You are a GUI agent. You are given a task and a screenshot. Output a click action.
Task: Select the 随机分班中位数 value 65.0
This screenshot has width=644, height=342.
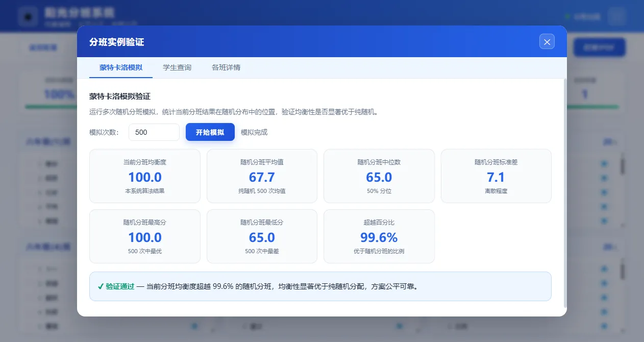tap(379, 177)
